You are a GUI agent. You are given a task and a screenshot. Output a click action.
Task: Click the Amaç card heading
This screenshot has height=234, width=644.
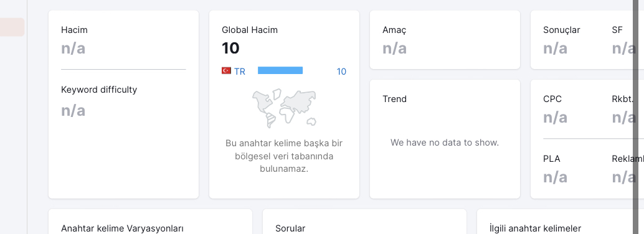pyautogui.click(x=394, y=30)
